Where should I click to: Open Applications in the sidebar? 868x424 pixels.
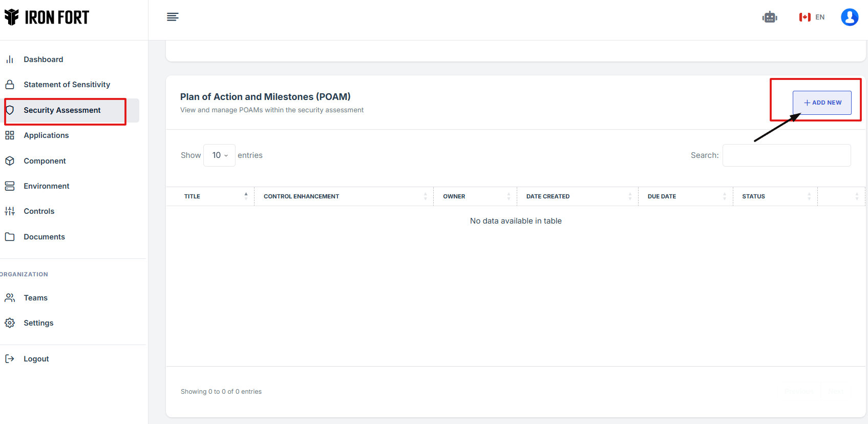[x=46, y=135]
